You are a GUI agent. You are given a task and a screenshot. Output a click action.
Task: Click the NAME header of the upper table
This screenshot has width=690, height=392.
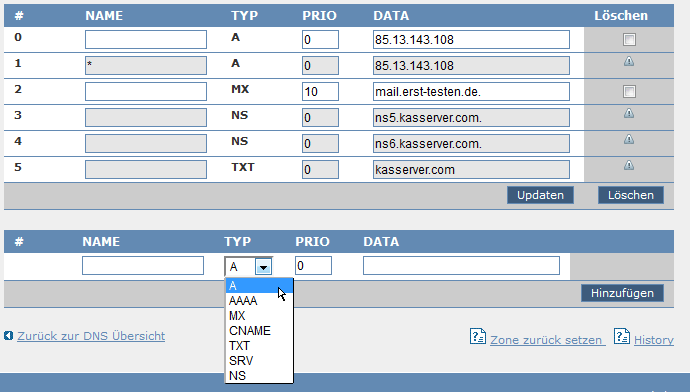pyautogui.click(x=104, y=16)
